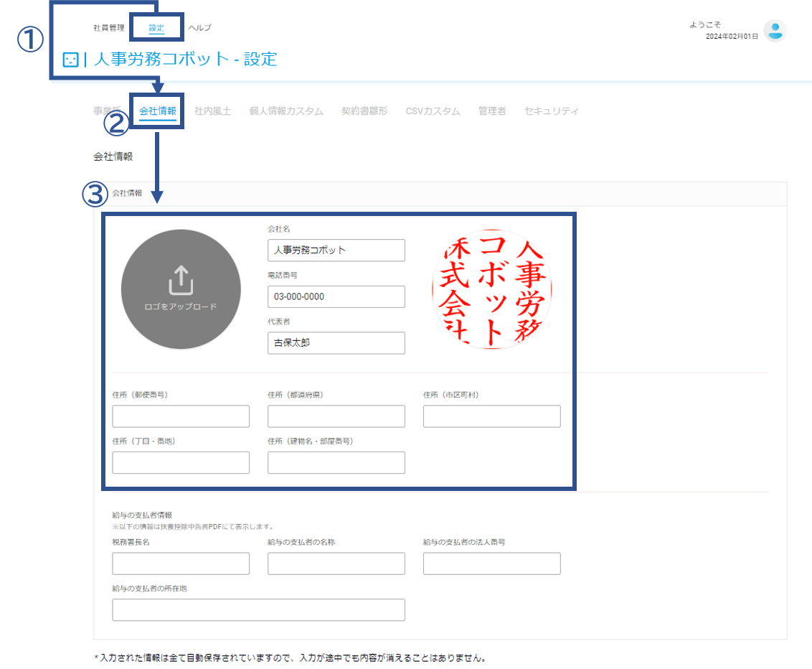
Task: Click the ようこそ greeting text
Action: pos(705,24)
